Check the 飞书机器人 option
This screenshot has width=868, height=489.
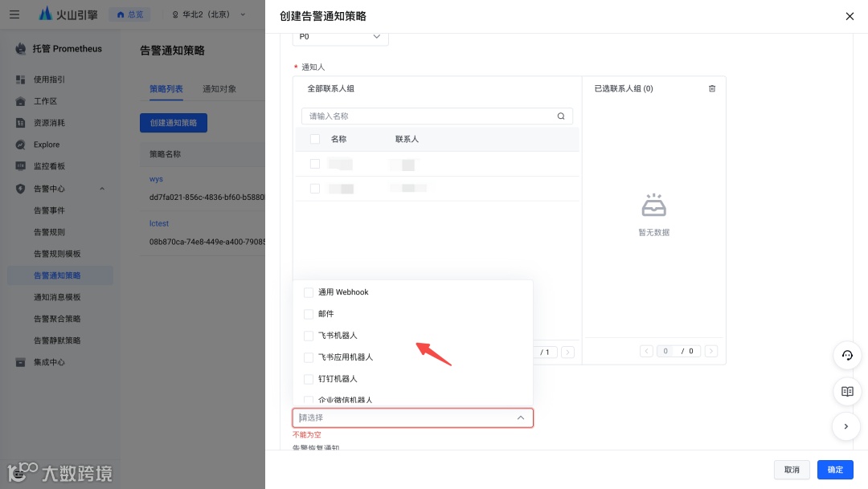point(309,336)
